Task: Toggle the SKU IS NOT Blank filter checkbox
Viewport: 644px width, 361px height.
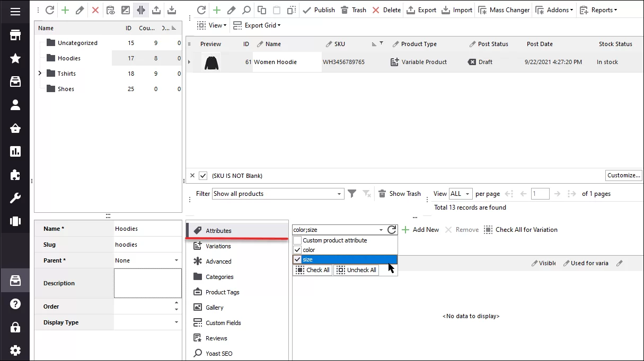Action: [x=202, y=175]
